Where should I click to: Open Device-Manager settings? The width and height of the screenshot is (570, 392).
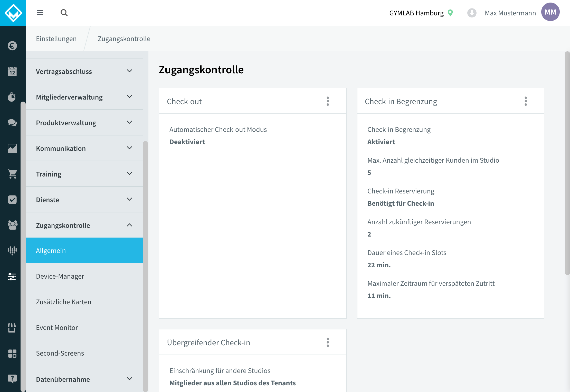click(x=84, y=276)
